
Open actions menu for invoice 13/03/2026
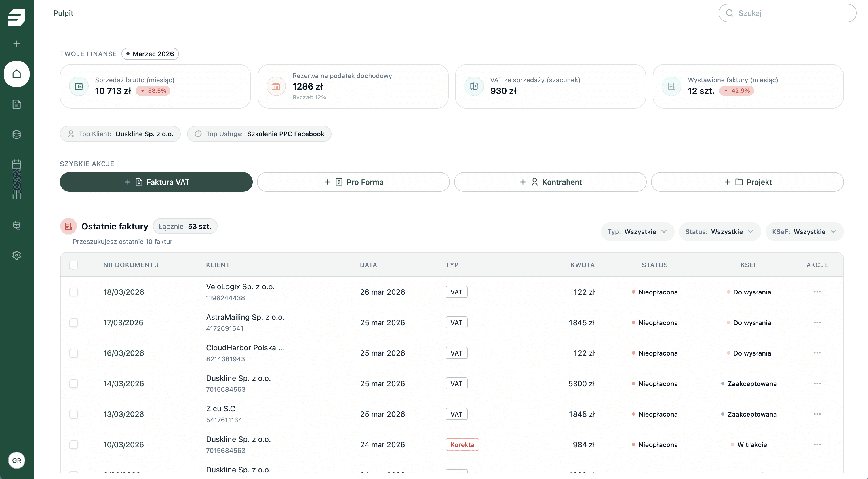click(x=817, y=414)
